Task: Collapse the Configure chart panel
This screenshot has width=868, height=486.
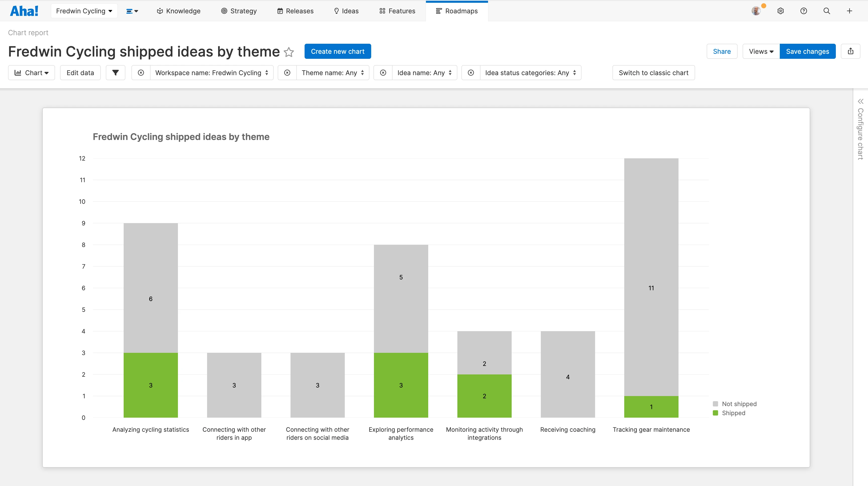Action: (x=861, y=101)
